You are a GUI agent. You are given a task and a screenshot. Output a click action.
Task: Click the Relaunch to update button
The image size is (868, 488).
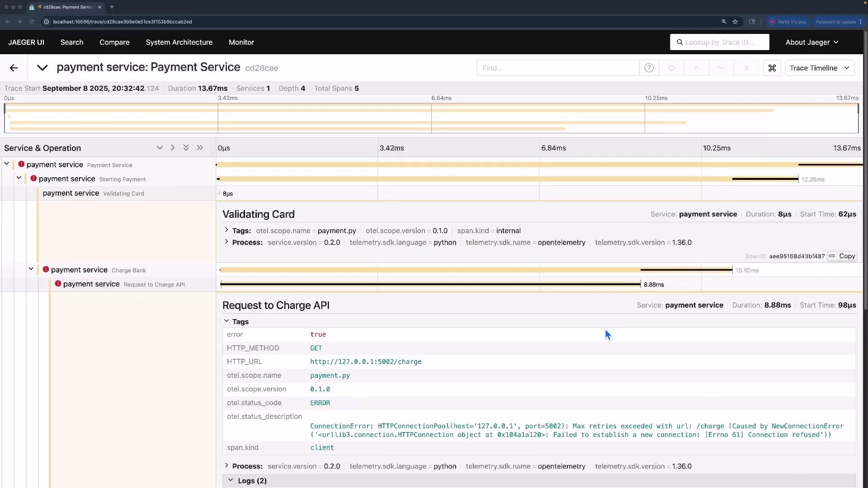pos(839,22)
